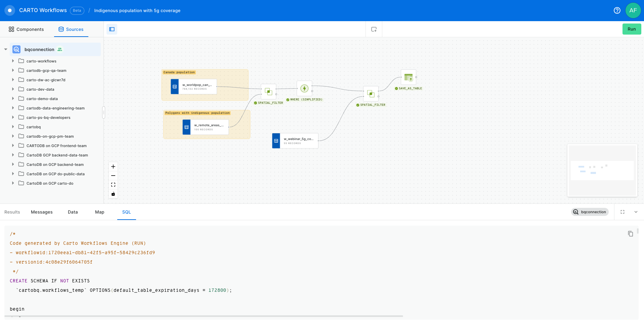Image resolution: width=644 pixels, height=321 pixels.
Task: Expand the carto-demo-data folder
Action: tap(13, 99)
